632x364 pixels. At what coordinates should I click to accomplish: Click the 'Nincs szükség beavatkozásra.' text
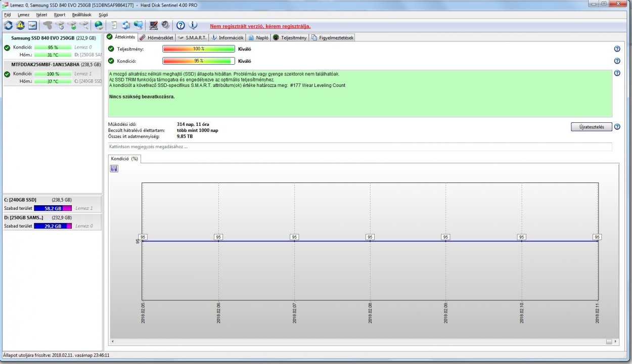(x=142, y=97)
